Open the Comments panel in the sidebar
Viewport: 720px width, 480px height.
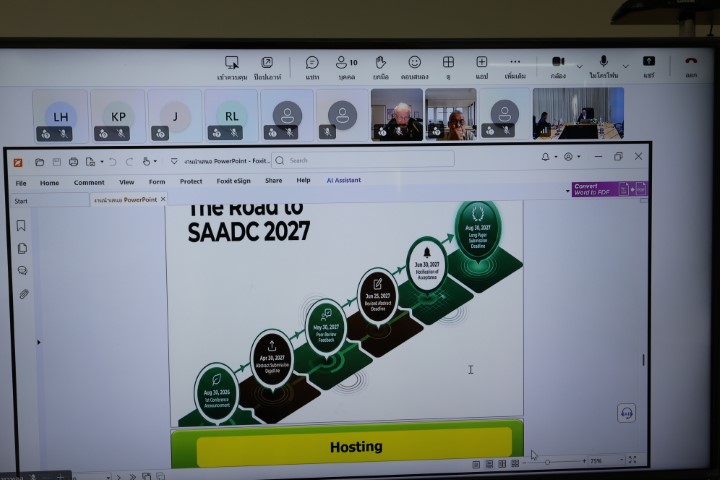point(22,270)
